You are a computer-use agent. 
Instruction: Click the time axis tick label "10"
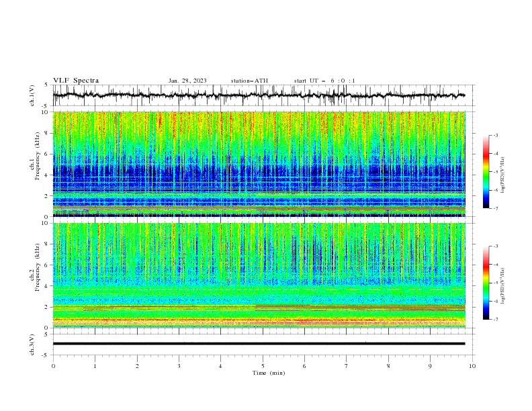point(472,366)
